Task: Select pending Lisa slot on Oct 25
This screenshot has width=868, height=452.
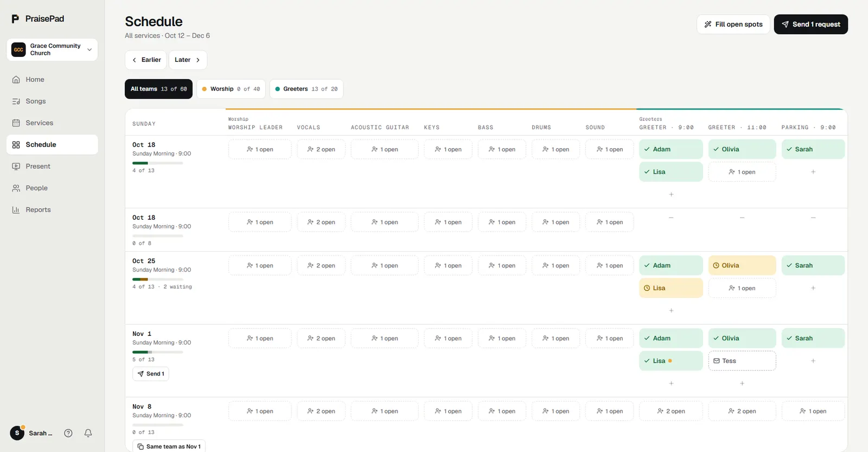Action: point(671,288)
